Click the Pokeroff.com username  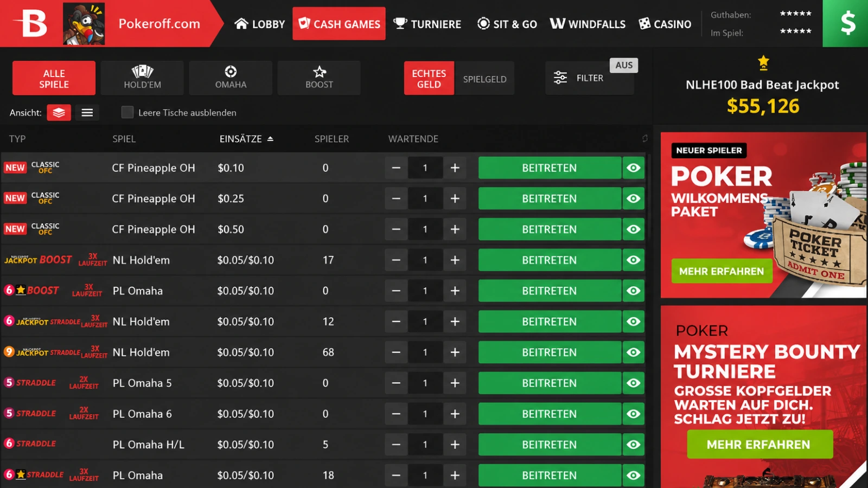tap(159, 23)
